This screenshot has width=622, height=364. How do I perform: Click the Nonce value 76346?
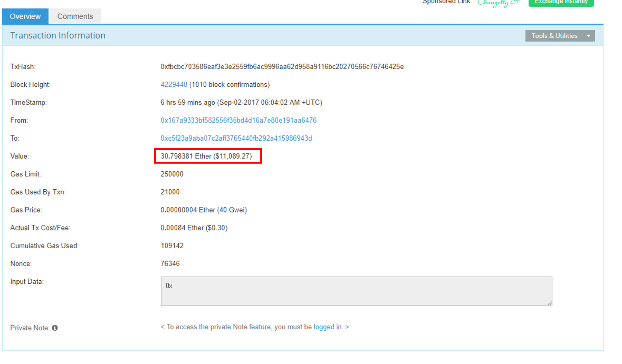[170, 263]
